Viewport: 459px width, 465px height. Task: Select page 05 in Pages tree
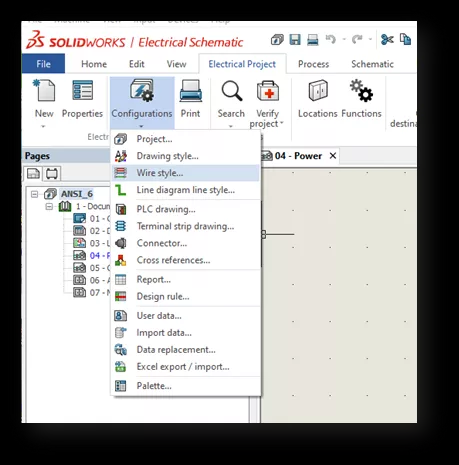(x=92, y=268)
